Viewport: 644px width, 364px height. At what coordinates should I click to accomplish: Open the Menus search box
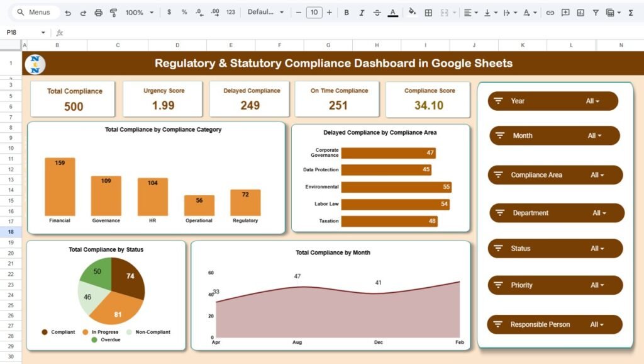tap(35, 13)
